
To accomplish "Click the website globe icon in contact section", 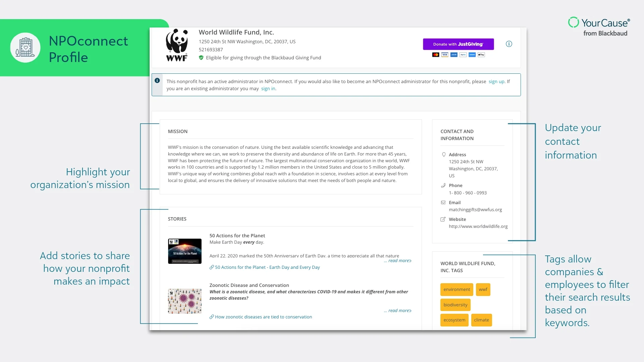I will coord(443,219).
